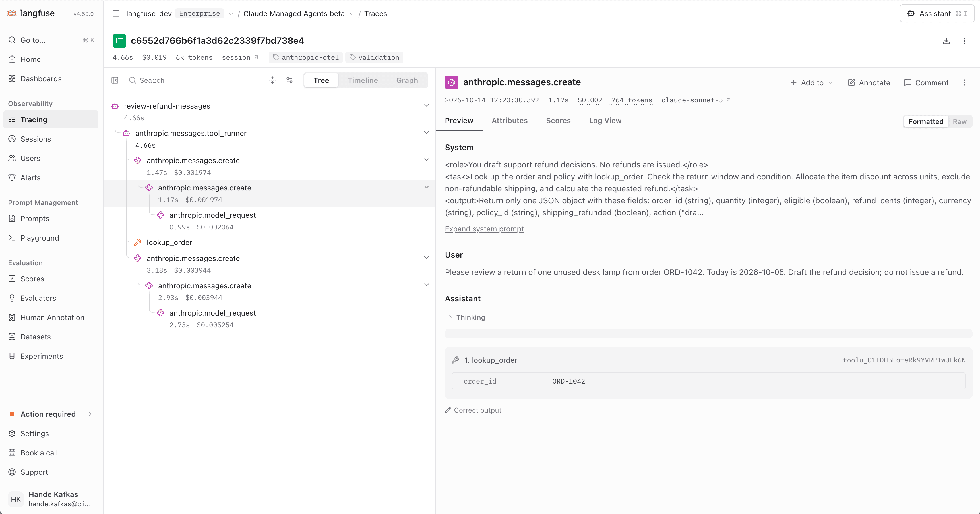Switch output view to Formatted
Screen dimensions: 980x514
tap(926, 122)
